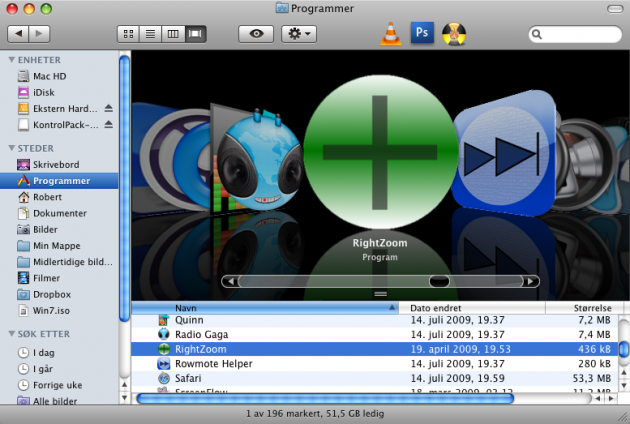This screenshot has width=630, height=424.
Task: Click the Cover Flow scrubber thumb
Action: [x=439, y=281]
